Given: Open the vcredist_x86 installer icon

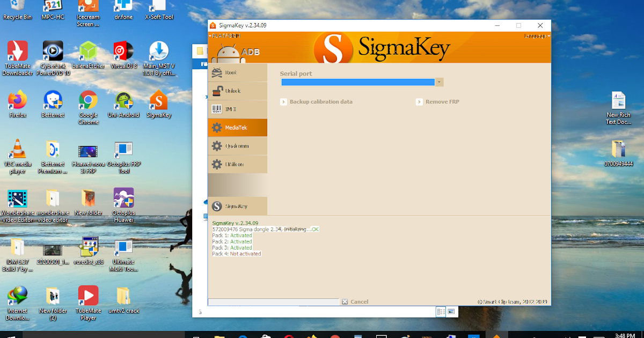Looking at the screenshot, I should coord(88,251).
